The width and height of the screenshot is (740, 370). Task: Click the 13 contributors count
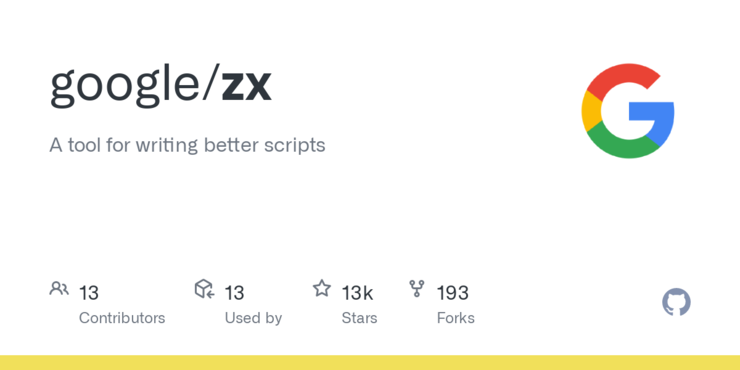(89, 293)
